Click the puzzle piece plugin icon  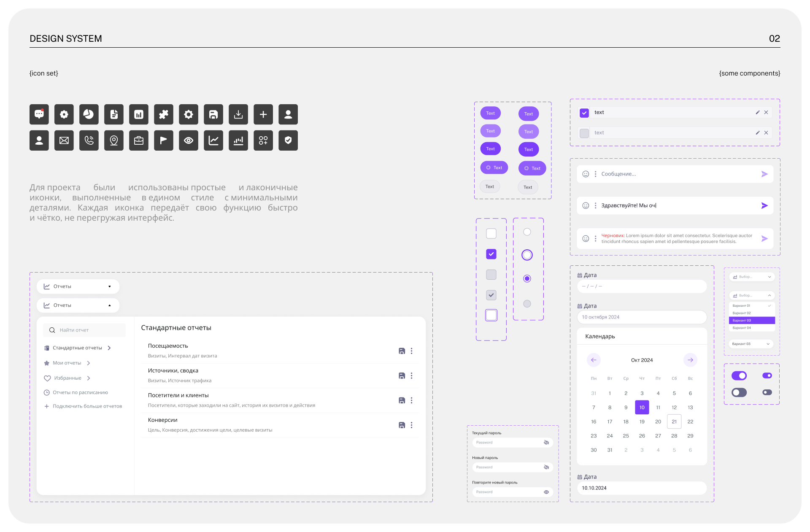coord(164,114)
